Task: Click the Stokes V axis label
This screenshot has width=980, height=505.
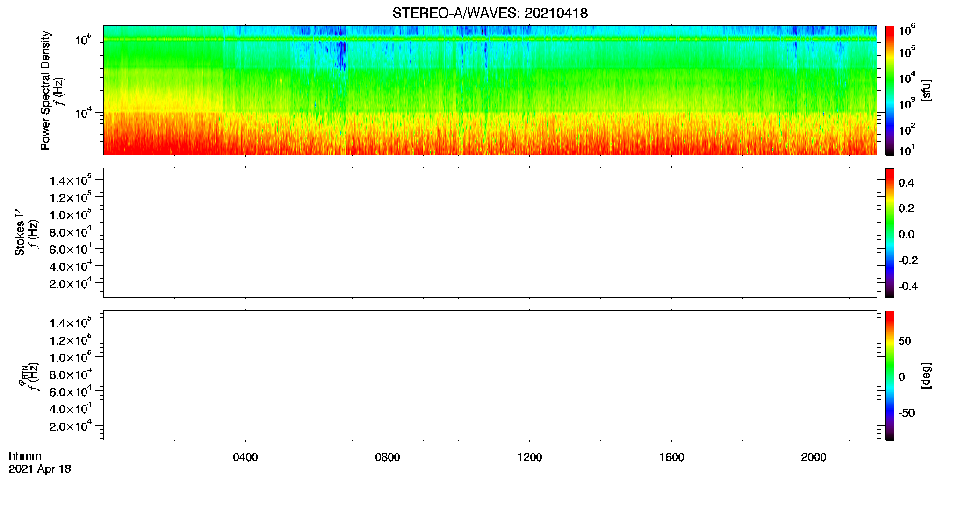Action: tap(20, 232)
